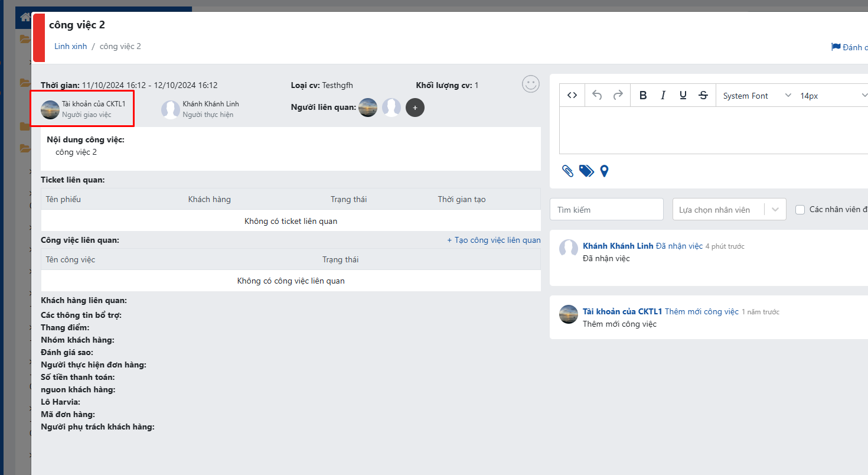Toggle bold formatting
868x475 pixels.
click(643, 96)
